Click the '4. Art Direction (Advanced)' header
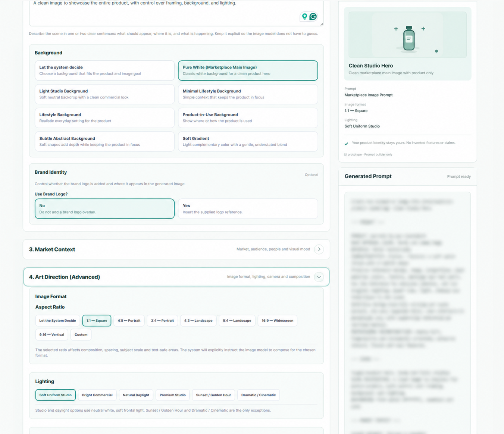 (x=176, y=277)
